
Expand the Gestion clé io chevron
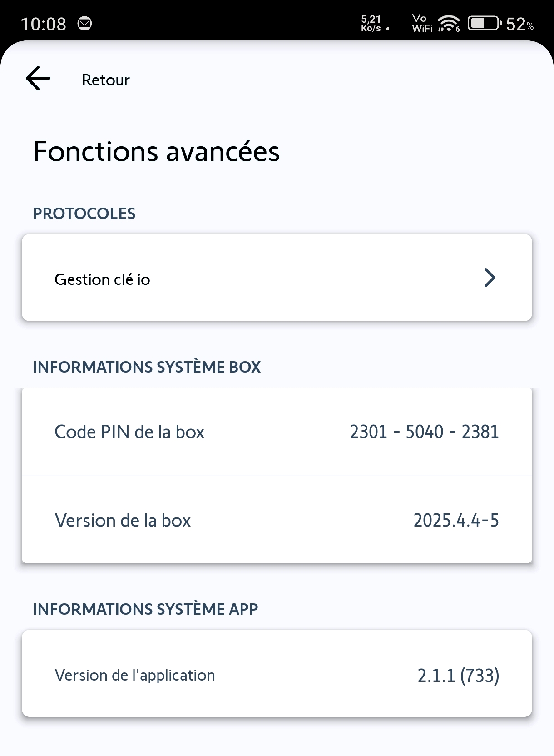pos(489,278)
